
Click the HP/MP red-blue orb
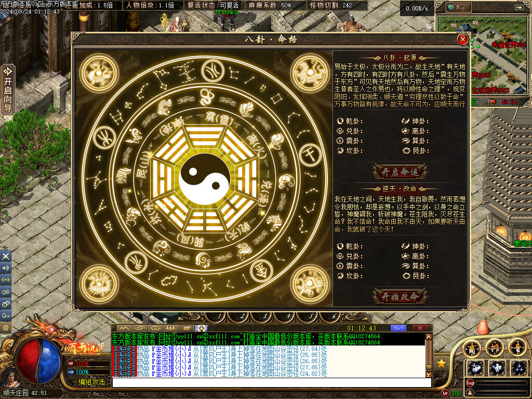click(x=38, y=361)
